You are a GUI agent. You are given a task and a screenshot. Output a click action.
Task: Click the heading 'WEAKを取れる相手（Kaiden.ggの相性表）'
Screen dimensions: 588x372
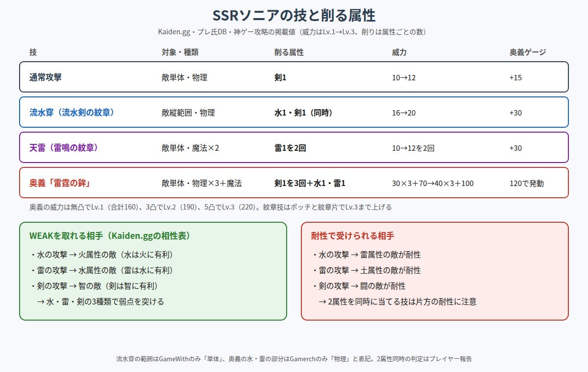tap(110, 235)
